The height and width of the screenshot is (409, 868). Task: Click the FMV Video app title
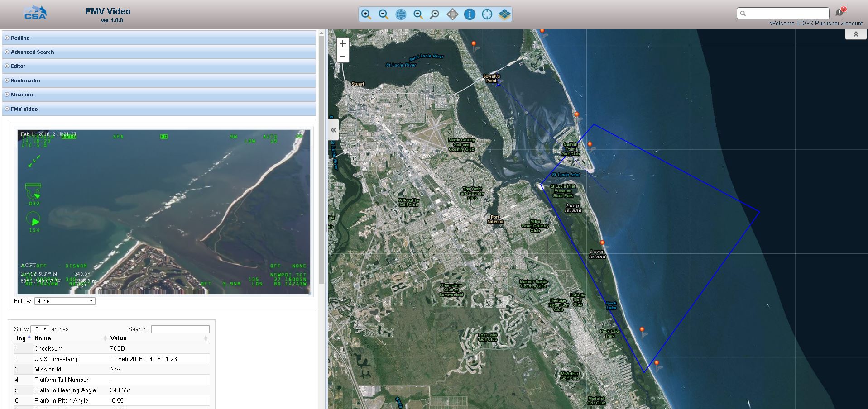tap(108, 11)
